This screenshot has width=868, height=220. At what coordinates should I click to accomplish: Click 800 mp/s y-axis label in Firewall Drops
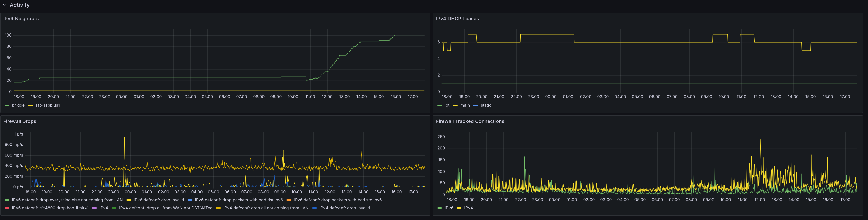(x=14, y=145)
